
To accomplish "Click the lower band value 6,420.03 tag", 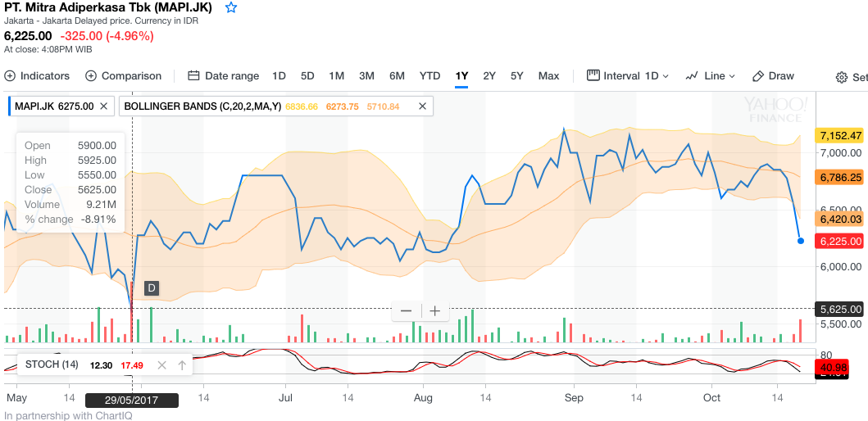I will coord(840,219).
